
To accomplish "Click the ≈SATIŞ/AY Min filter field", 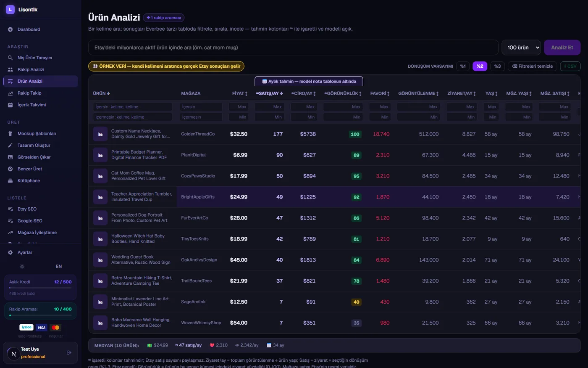I will [270, 117].
